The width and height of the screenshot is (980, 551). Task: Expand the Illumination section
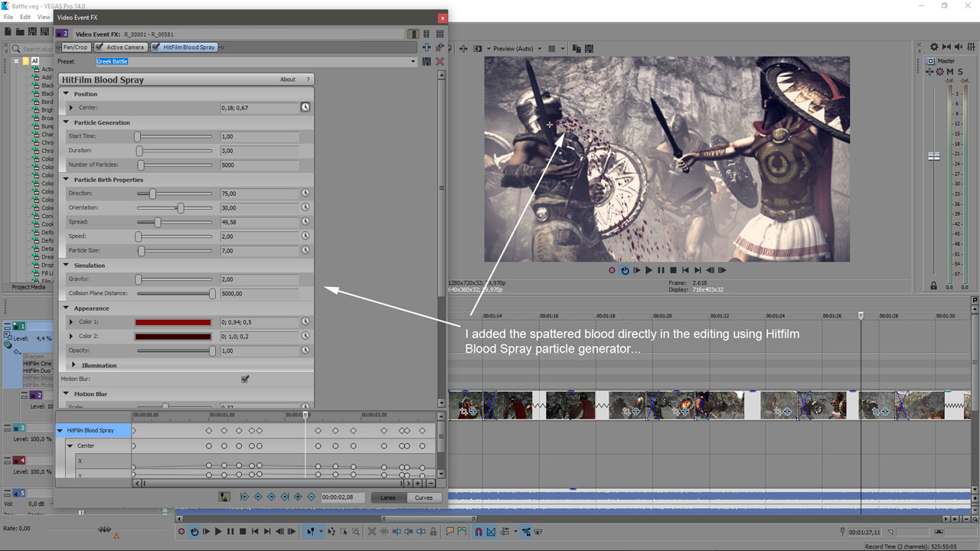[x=74, y=365]
